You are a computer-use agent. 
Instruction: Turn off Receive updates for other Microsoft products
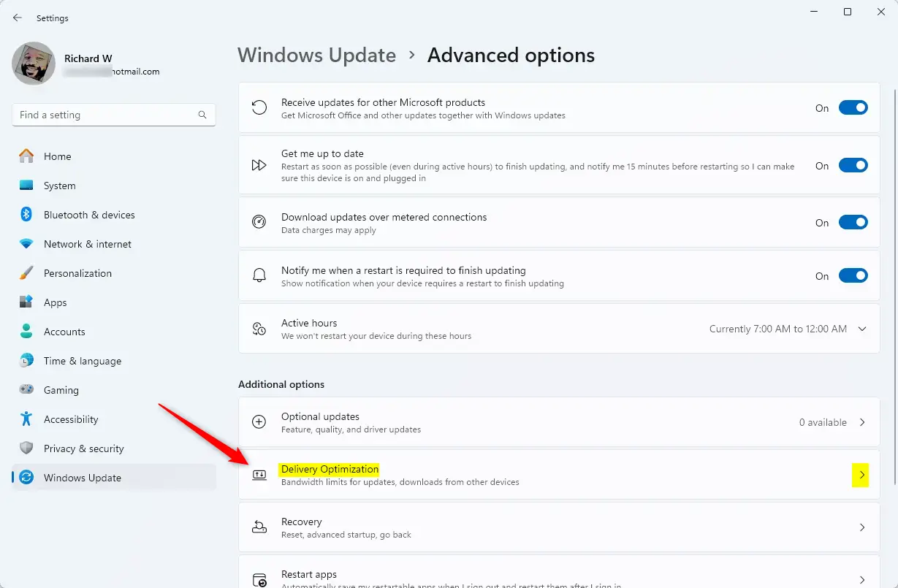pos(853,108)
